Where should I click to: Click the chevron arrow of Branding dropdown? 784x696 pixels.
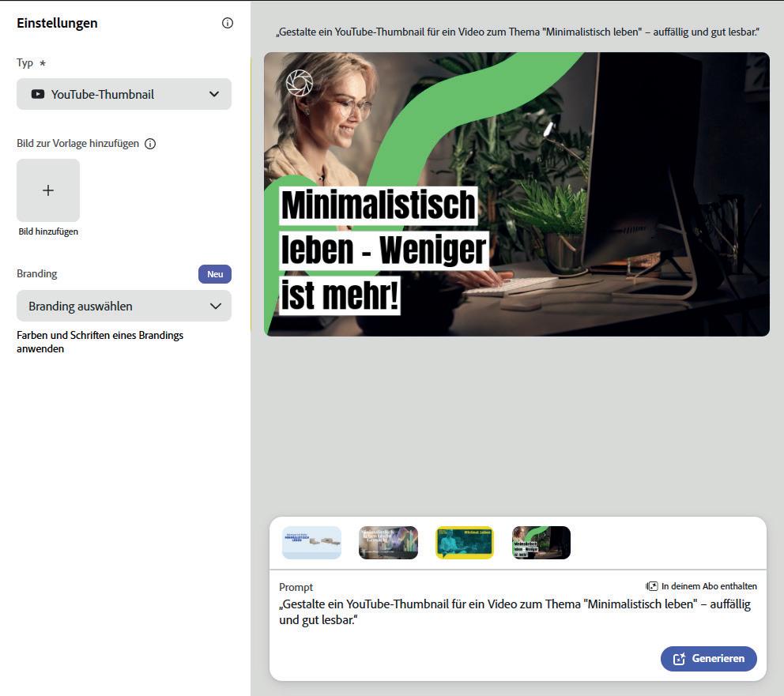pos(216,306)
